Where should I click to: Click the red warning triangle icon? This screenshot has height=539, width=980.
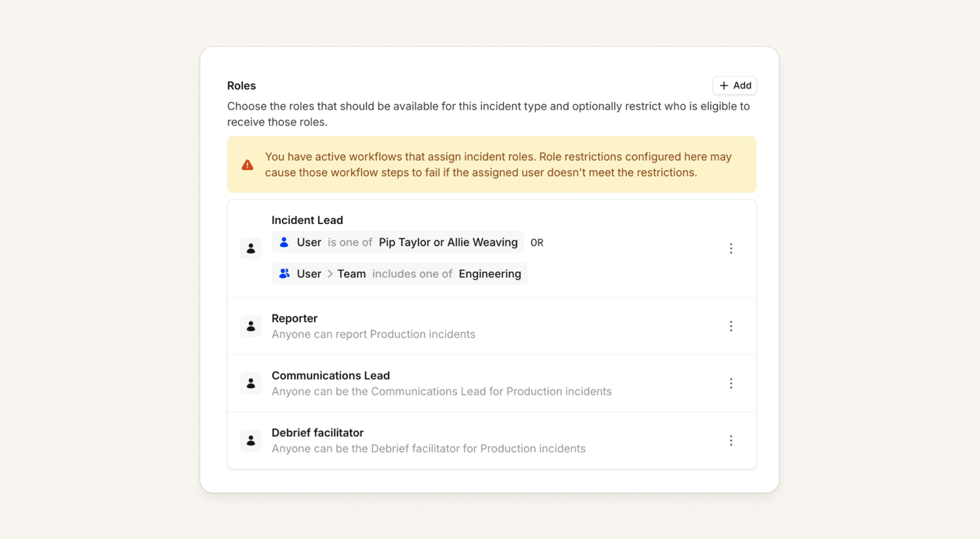pos(247,165)
